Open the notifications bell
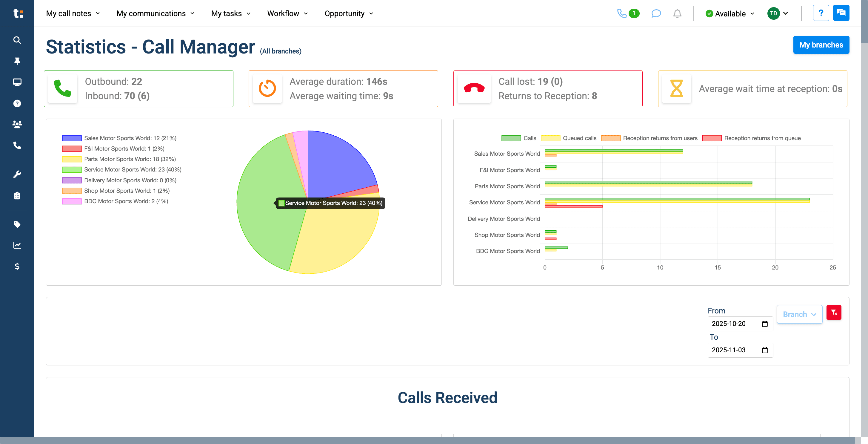 tap(677, 13)
